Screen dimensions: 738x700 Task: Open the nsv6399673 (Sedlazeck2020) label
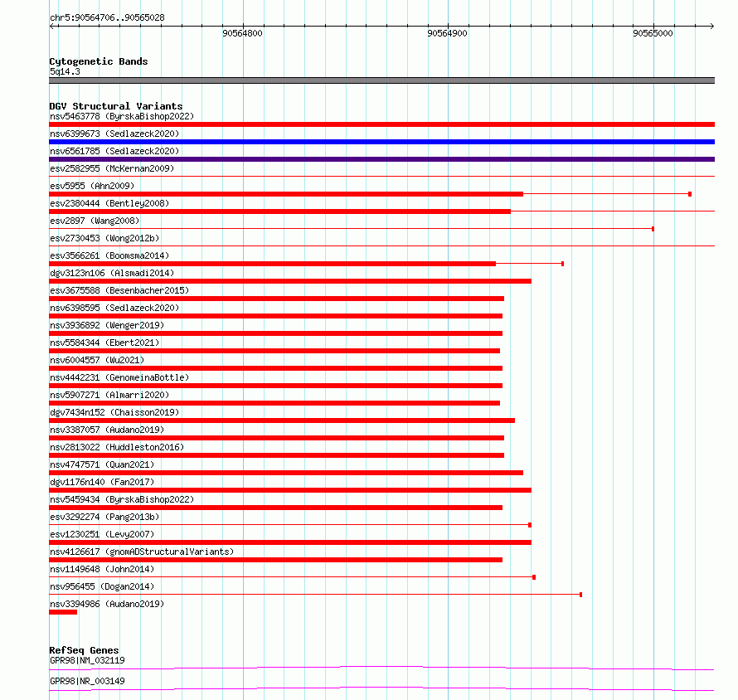tap(114, 134)
